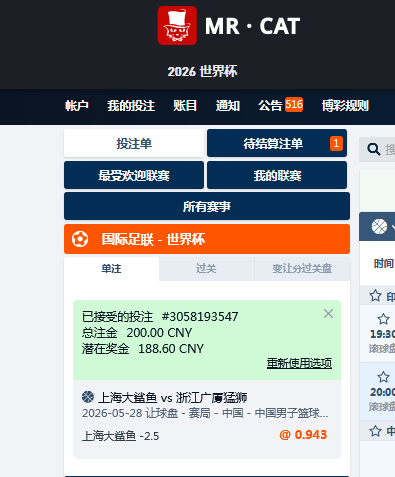This screenshot has width=395, height=477.
Task: Open 所有赛事 all events button
Action: [x=207, y=206]
